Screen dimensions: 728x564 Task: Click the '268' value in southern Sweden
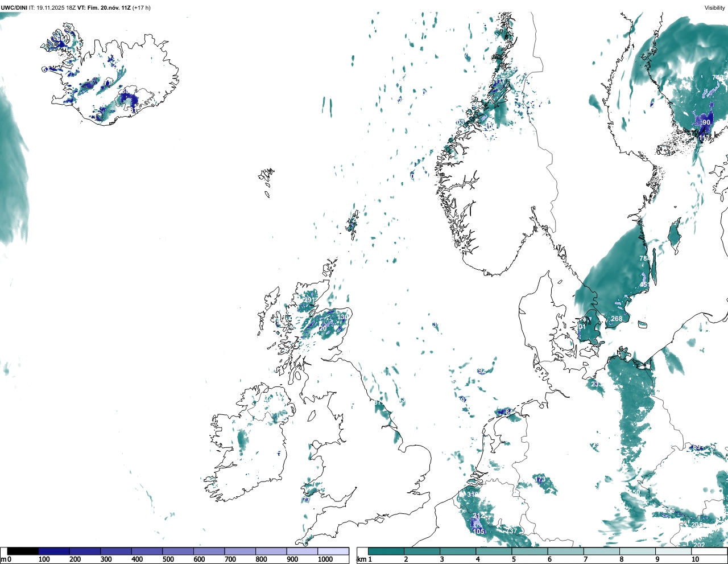[617, 319]
